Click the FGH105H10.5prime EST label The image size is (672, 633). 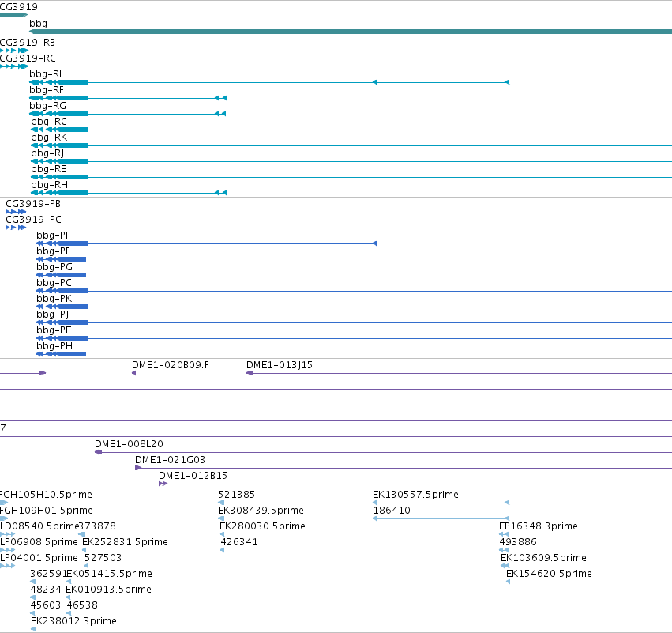point(46,495)
